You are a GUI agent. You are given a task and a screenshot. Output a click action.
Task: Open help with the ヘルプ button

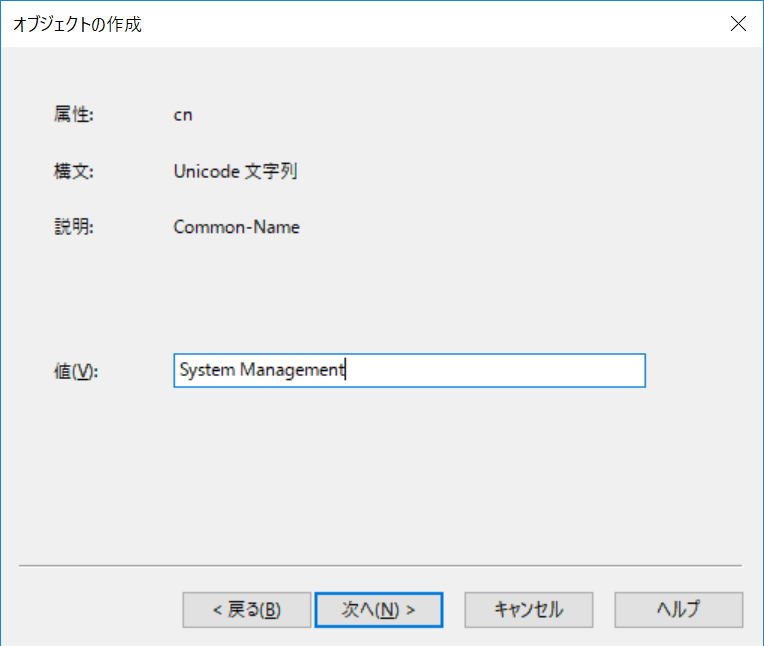point(679,610)
